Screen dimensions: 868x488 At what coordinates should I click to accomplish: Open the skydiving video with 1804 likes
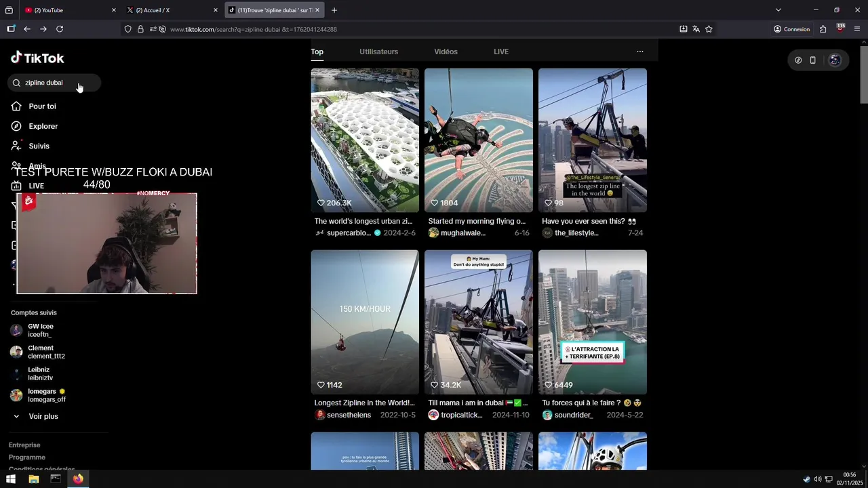pyautogui.click(x=479, y=140)
